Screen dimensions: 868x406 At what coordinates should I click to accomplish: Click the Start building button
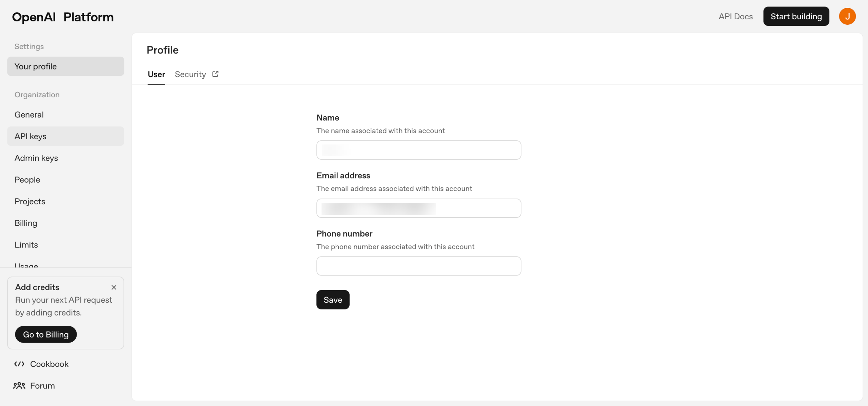[x=796, y=16]
